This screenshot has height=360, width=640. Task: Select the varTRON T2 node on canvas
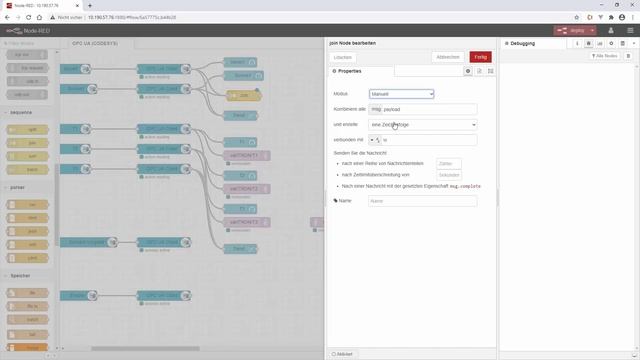click(247, 189)
